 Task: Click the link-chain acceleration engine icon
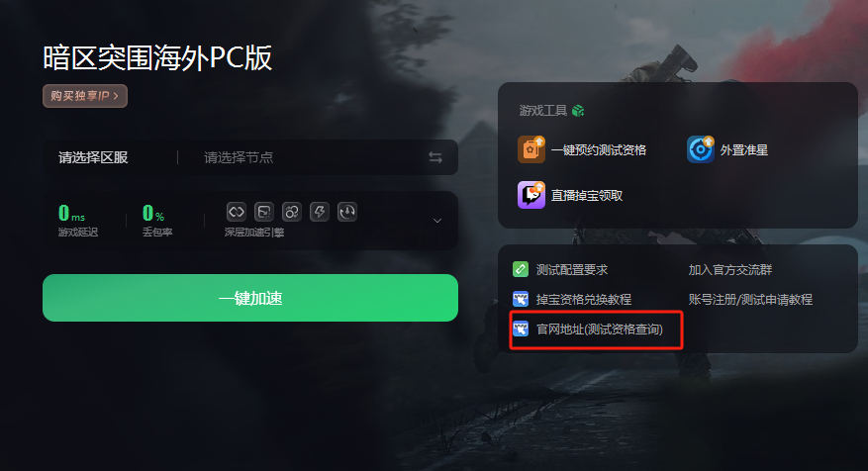click(x=237, y=212)
